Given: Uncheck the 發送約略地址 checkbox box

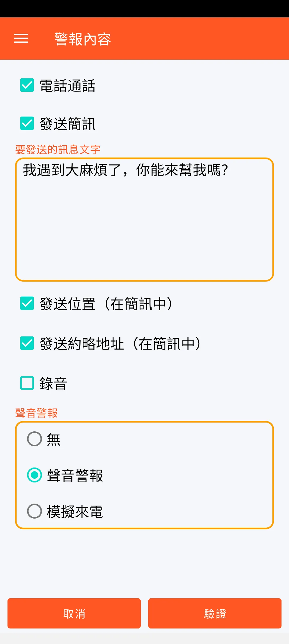Looking at the screenshot, I should click(27, 343).
